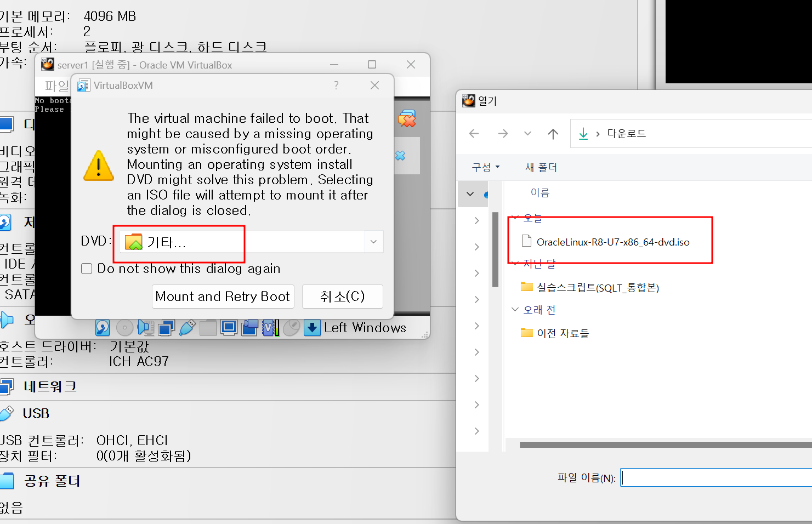Select the 이전 자료들 folder
Screen dimensions: 812x524
[563, 333]
